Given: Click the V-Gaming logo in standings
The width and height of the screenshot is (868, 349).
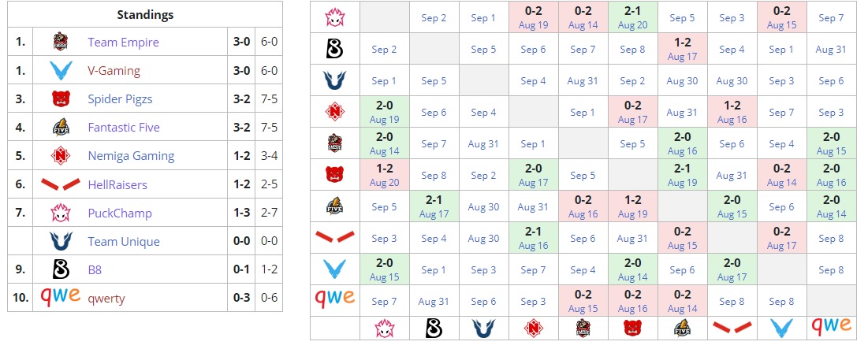Looking at the screenshot, I should pos(60,71).
